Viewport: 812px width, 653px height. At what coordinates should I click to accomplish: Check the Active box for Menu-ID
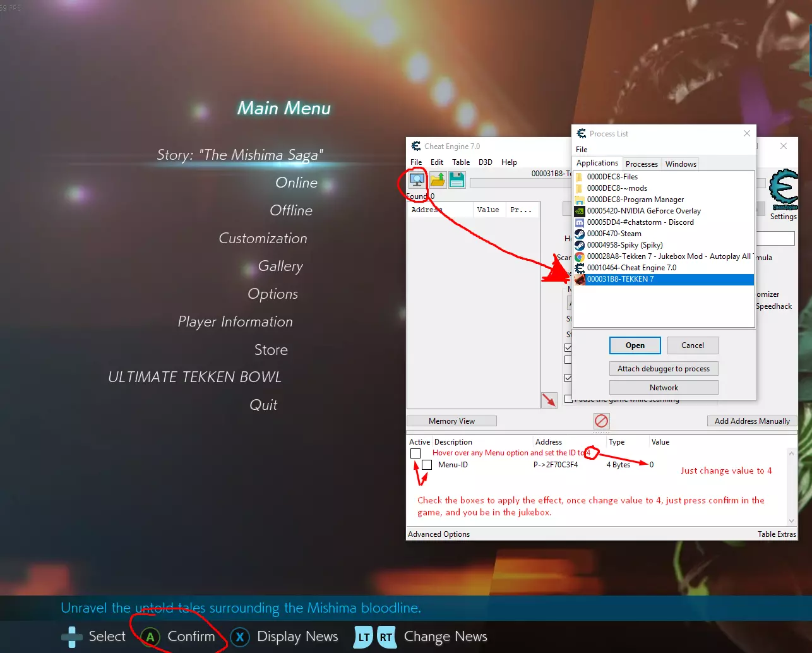click(x=427, y=465)
